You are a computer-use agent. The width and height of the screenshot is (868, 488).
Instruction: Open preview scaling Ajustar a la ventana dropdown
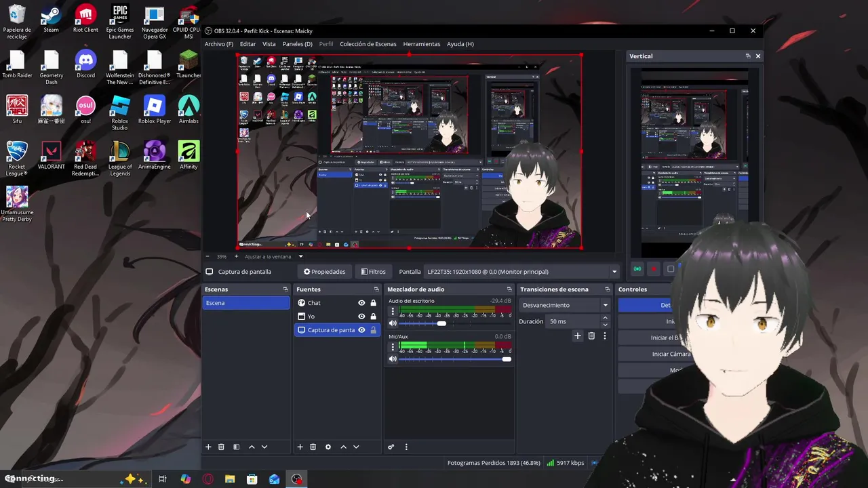pos(273,256)
